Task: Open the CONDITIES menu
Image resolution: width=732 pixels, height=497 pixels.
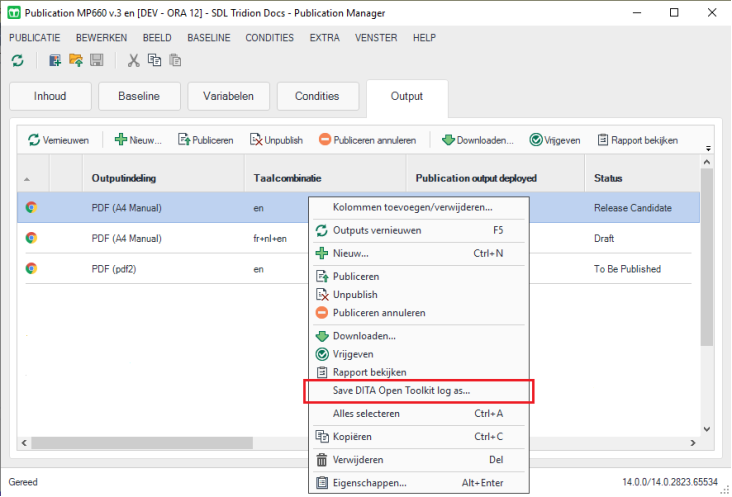Action: (269, 38)
